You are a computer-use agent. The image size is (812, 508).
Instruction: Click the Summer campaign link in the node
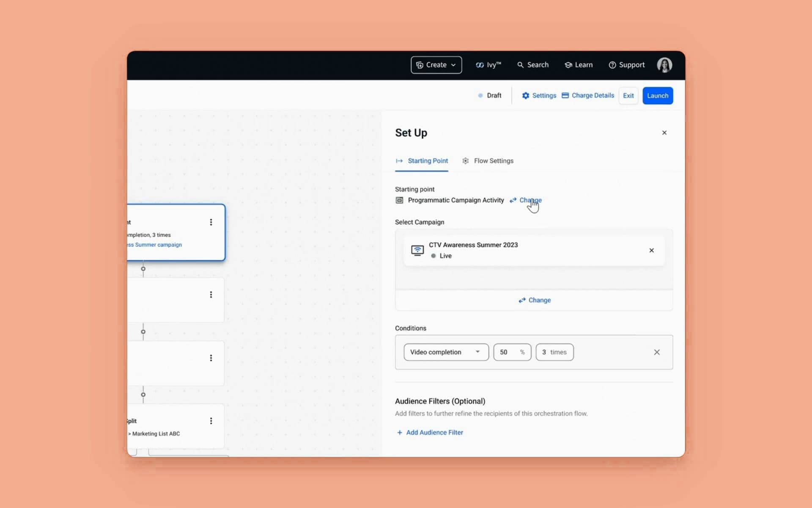point(154,245)
